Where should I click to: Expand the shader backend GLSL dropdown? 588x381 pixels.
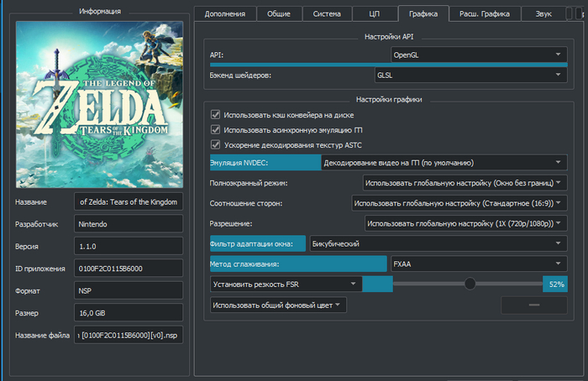coord(470,76)
